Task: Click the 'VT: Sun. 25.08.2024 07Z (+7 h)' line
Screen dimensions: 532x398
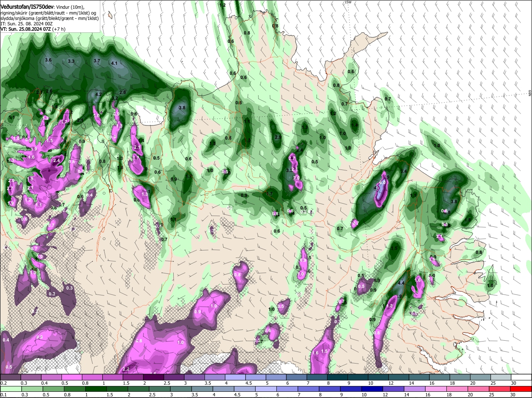Action: tap(33, 29)
